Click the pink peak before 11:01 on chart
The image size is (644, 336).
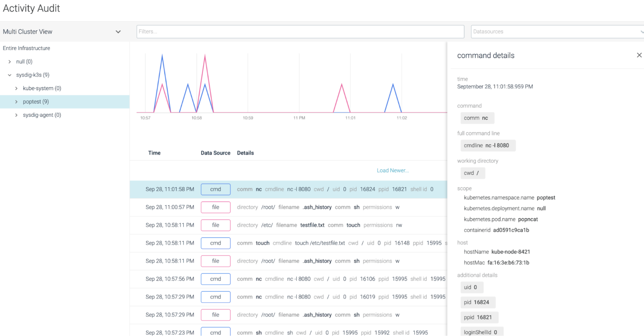tap(342, 85)
